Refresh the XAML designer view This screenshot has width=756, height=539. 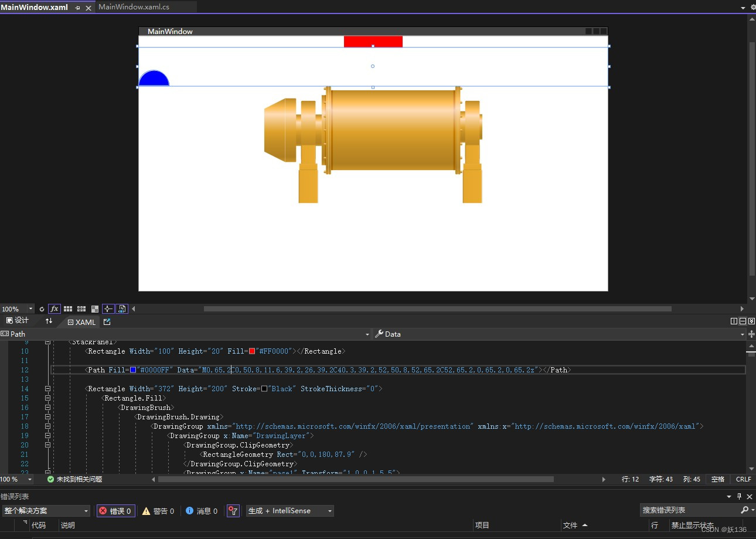(42, 309)
